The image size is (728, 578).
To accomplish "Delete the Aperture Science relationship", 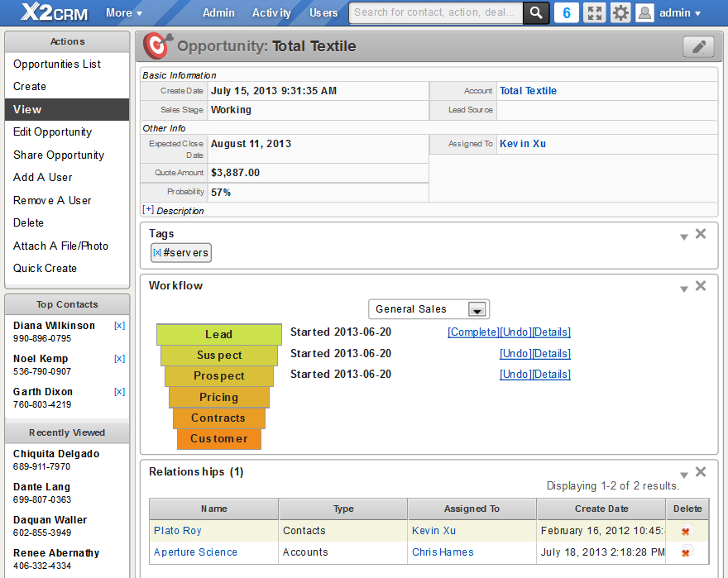I will tap(686, 552).
